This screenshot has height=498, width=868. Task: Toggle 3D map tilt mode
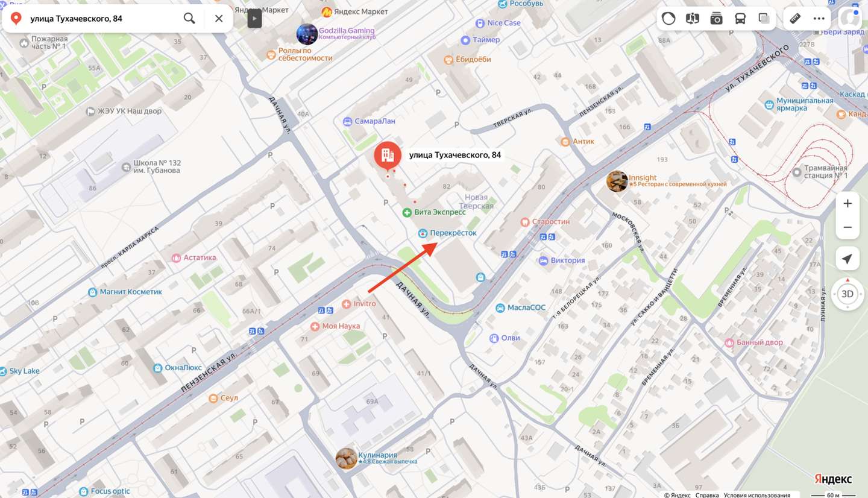[848, 294]
